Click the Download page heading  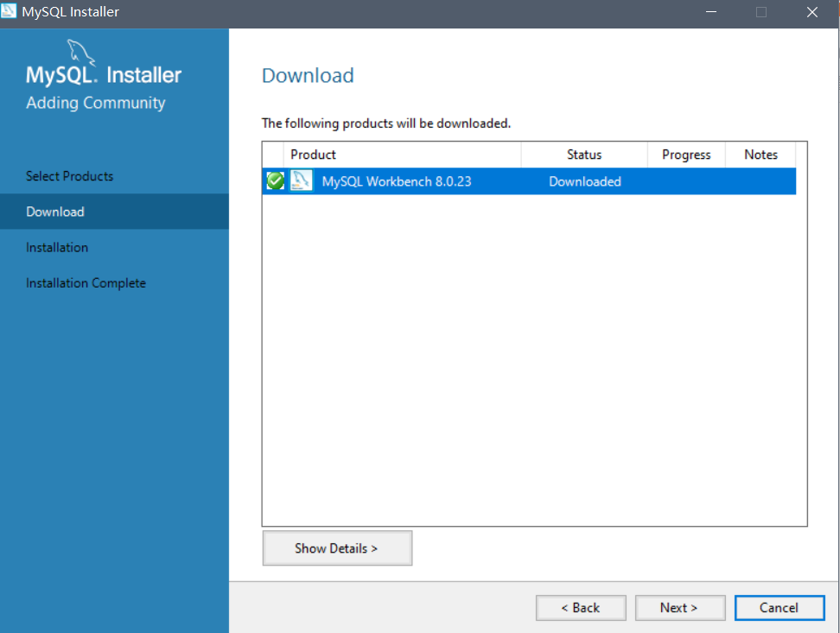[x=308, y=75]
